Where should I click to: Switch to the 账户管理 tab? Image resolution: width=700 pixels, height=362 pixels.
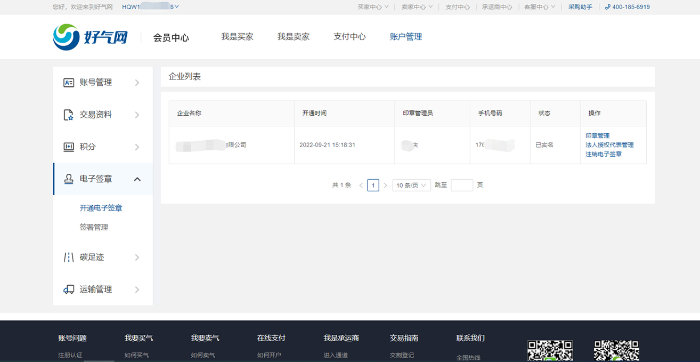(406, 37)
